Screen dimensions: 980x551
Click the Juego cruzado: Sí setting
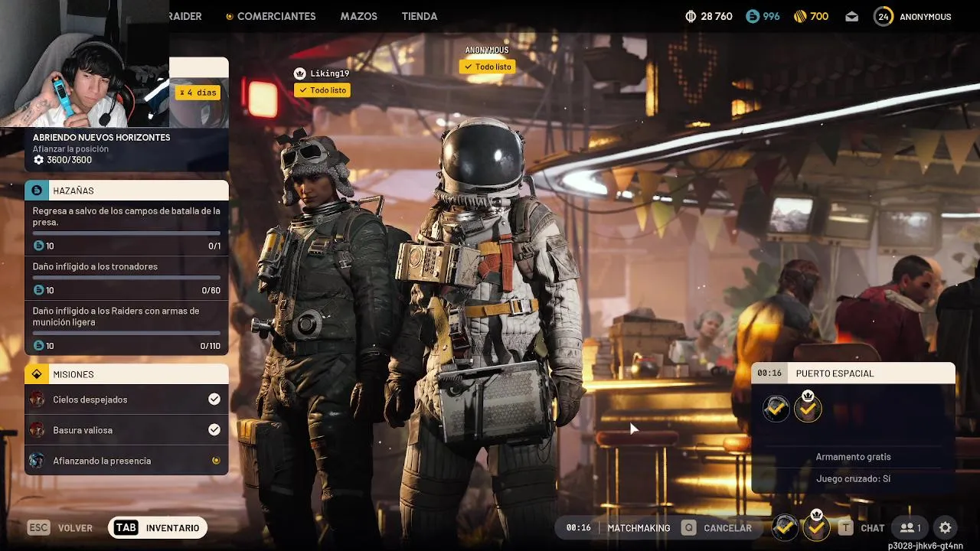pos(853,479)
